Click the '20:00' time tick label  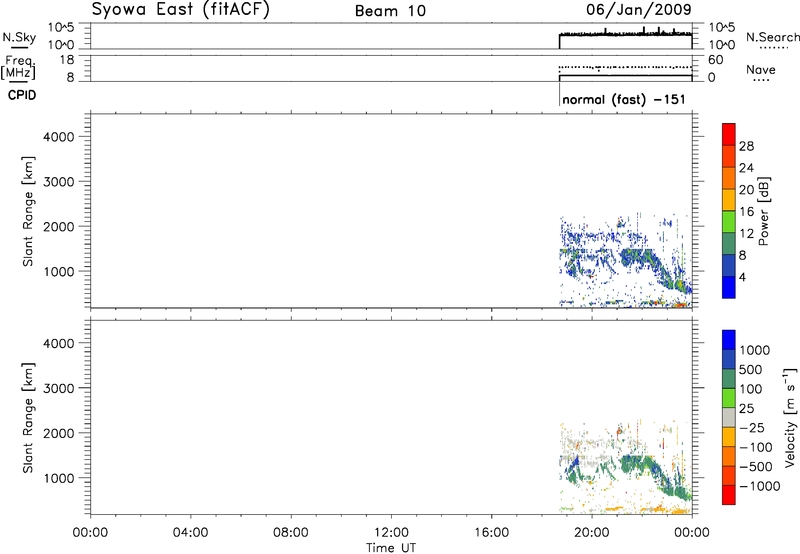(x=592, y=533)
